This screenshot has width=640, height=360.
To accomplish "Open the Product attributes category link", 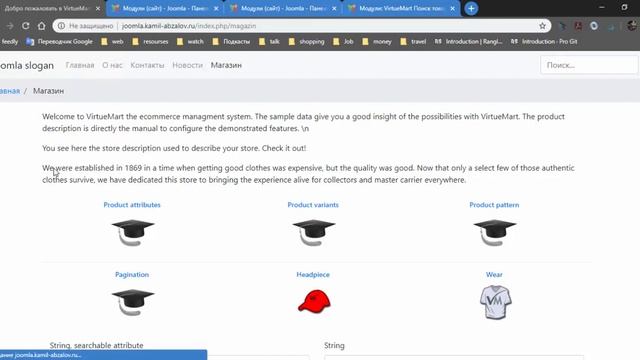I will click(132, 205).
